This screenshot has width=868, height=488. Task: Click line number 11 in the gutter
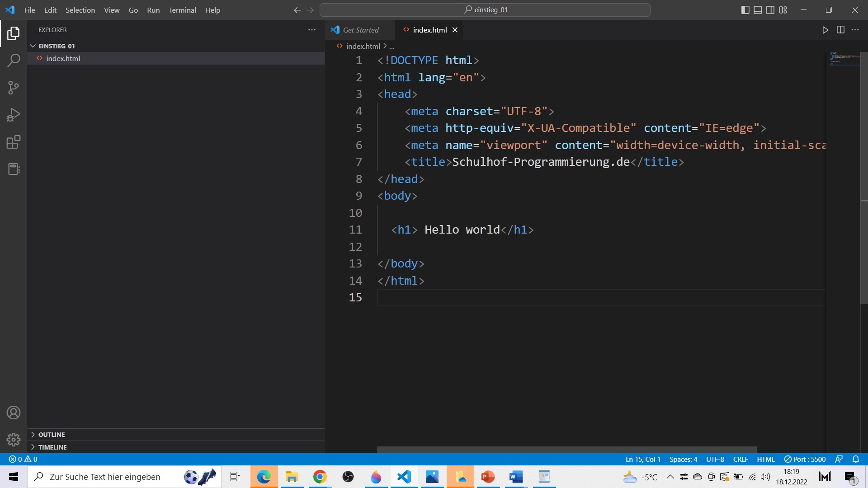coord(355,230)
